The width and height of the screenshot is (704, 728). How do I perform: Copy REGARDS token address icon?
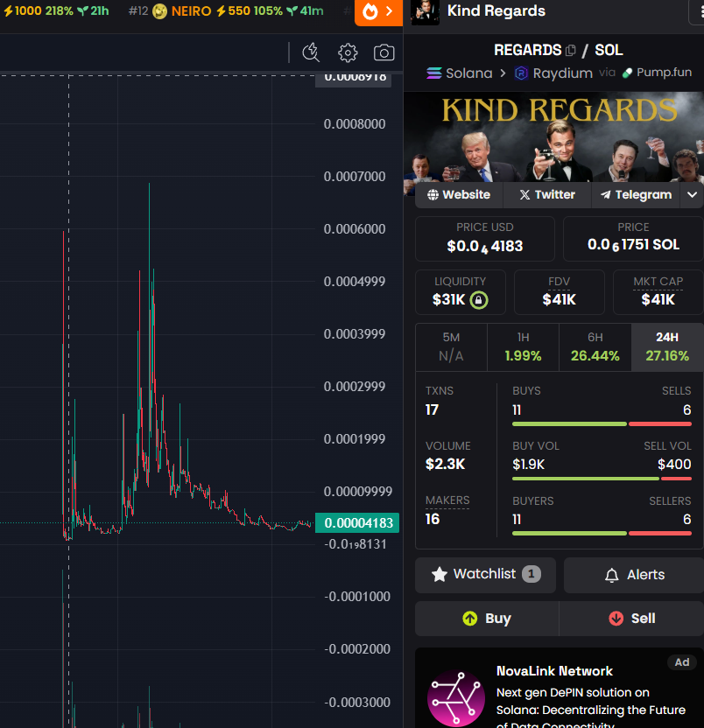571,50
